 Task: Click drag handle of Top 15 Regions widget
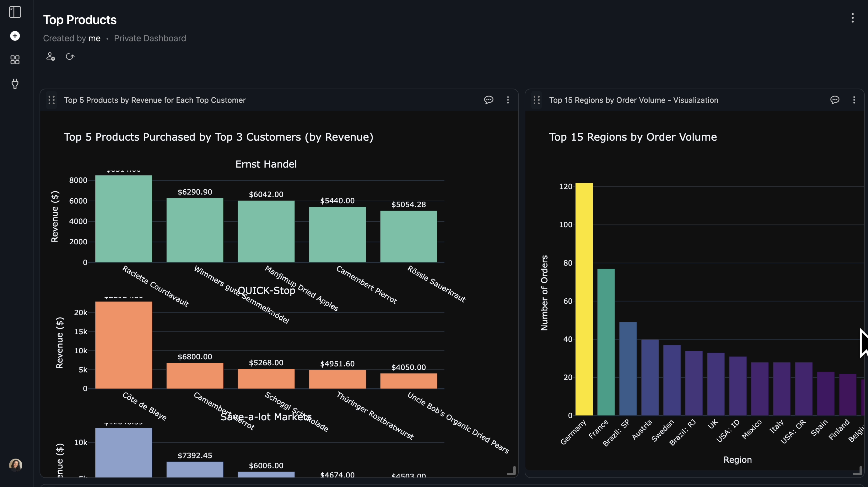[x=537, y=100]
